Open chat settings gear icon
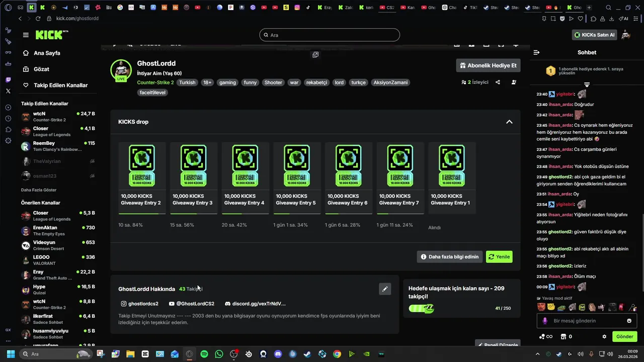The width and height of the screenshot is (644, 362). coord(604,336)
